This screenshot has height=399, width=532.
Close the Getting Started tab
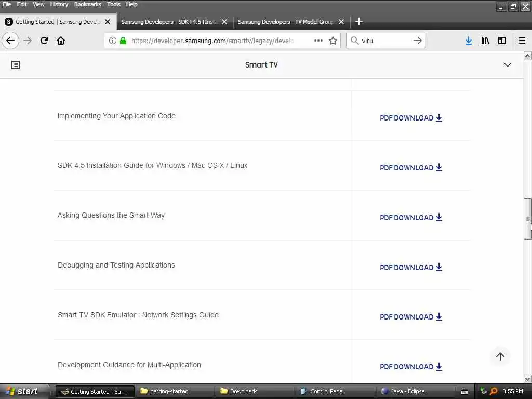click(108, 22)
